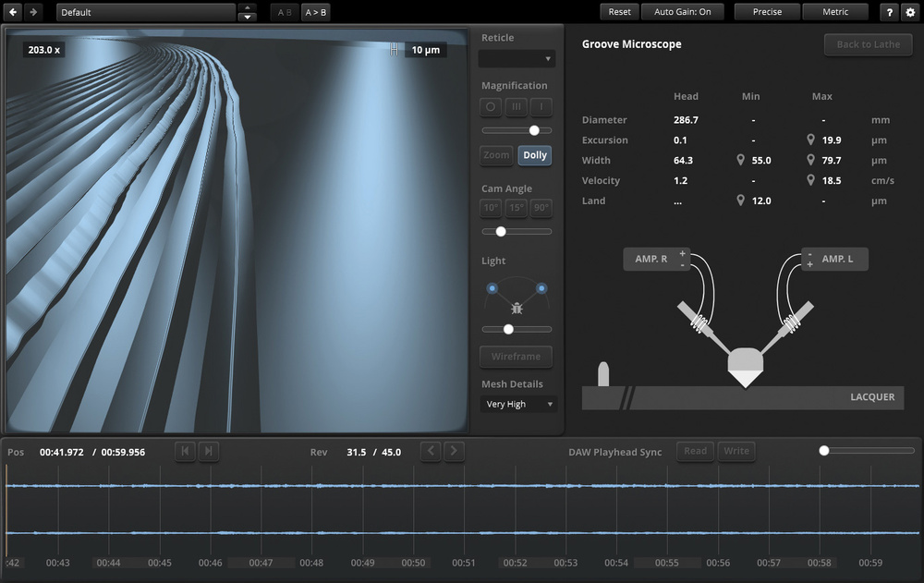Jump to max Excursion location pin
Viewport: 924px width, 583px height.
810,140
